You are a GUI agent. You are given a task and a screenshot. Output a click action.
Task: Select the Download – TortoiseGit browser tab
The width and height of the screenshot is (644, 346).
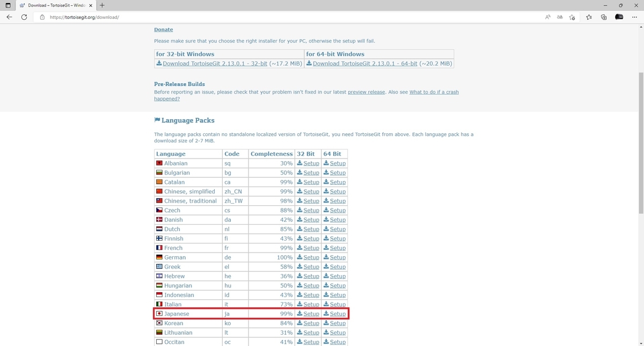pyautogui.click(x=56, y=5)
